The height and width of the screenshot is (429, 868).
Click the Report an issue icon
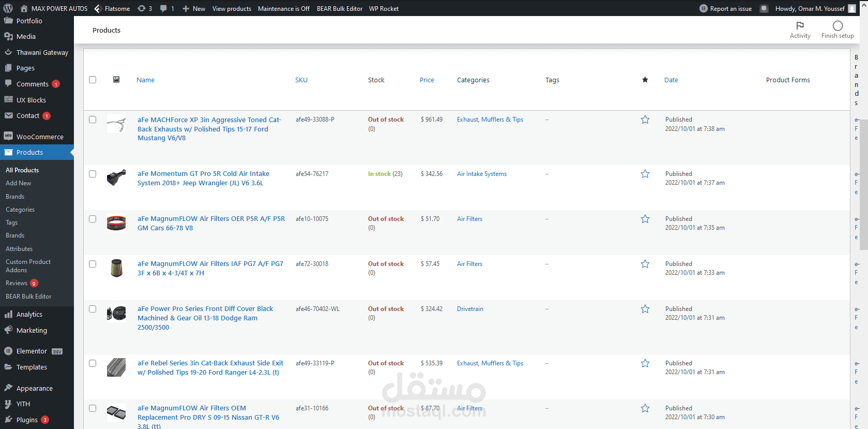click(703, 8)
